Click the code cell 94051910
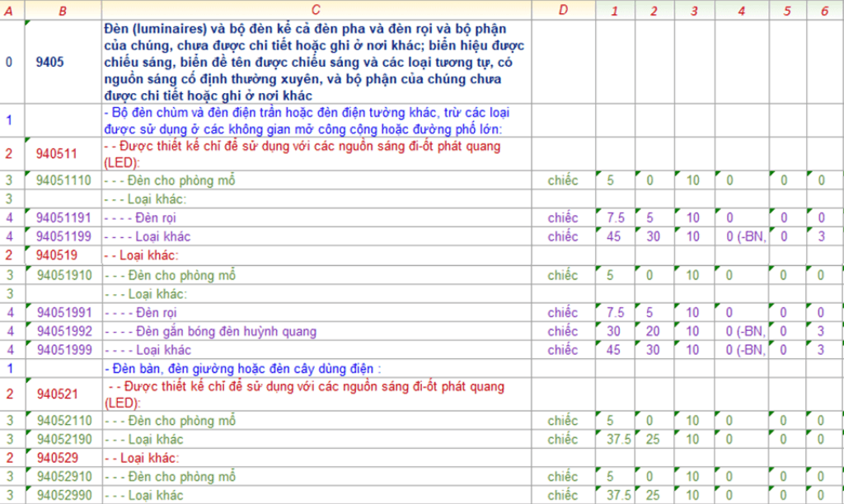The width and height of the screenshot is (844, 504). coord(64,275)
